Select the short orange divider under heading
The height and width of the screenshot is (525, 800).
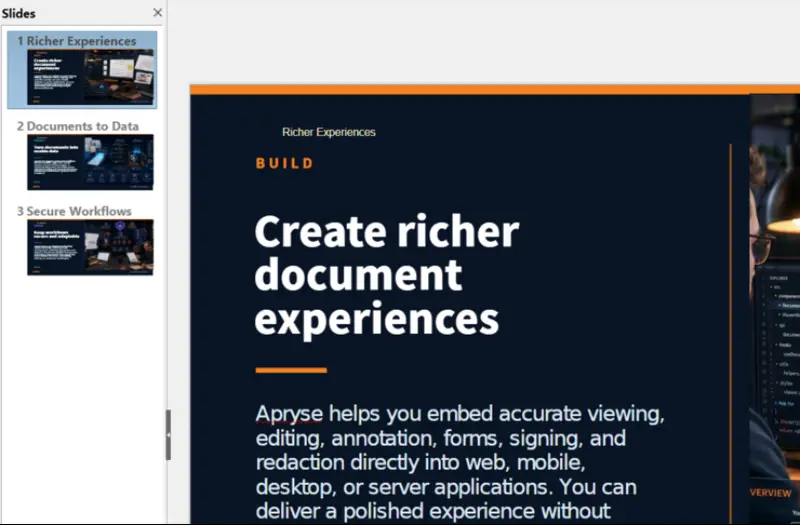291,370
